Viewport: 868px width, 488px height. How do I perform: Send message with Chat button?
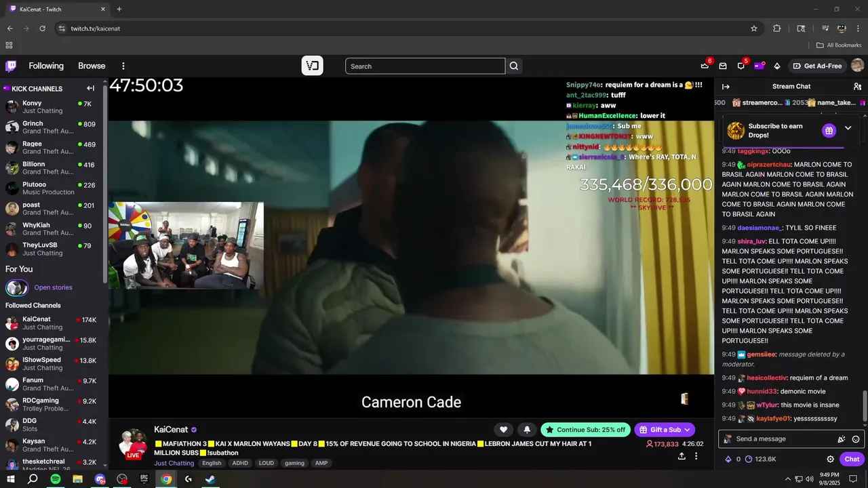tap(852, 459)
